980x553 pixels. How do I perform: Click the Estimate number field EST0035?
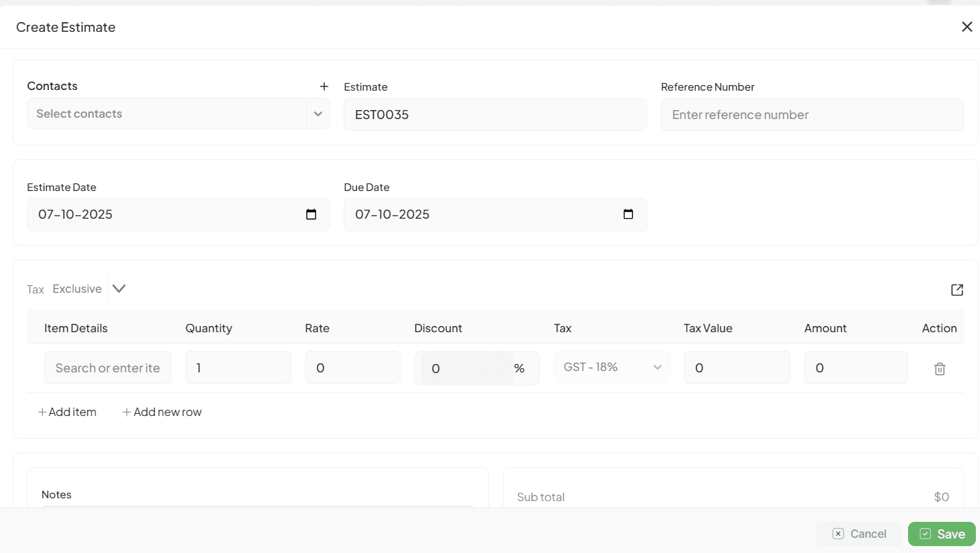click(494, 115)
